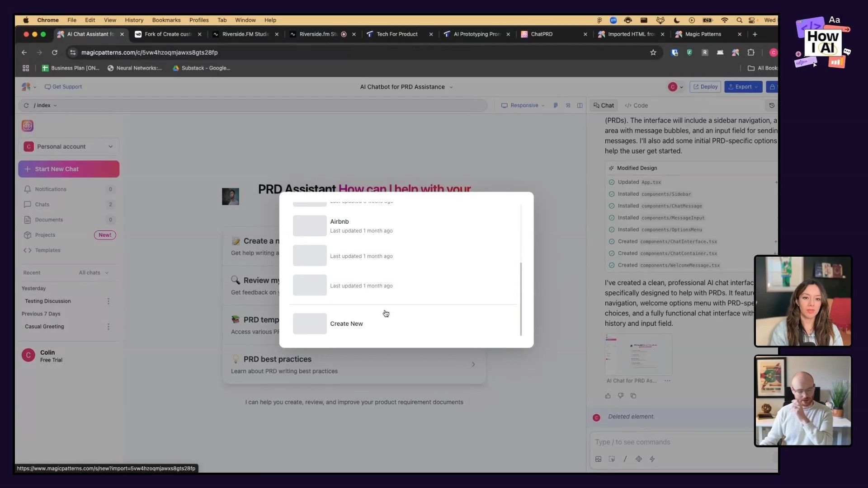868x488 pixels.
Task: Open the Casual Greeting recent chat
Action: point(44,327)
